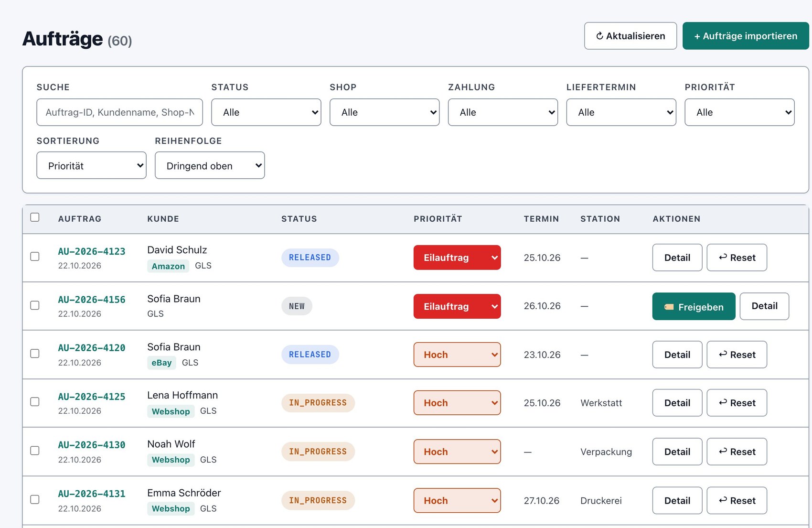
Task: Open the Reihenfolge dropdown Dringend oben
Action: click(x=210, y=165)
